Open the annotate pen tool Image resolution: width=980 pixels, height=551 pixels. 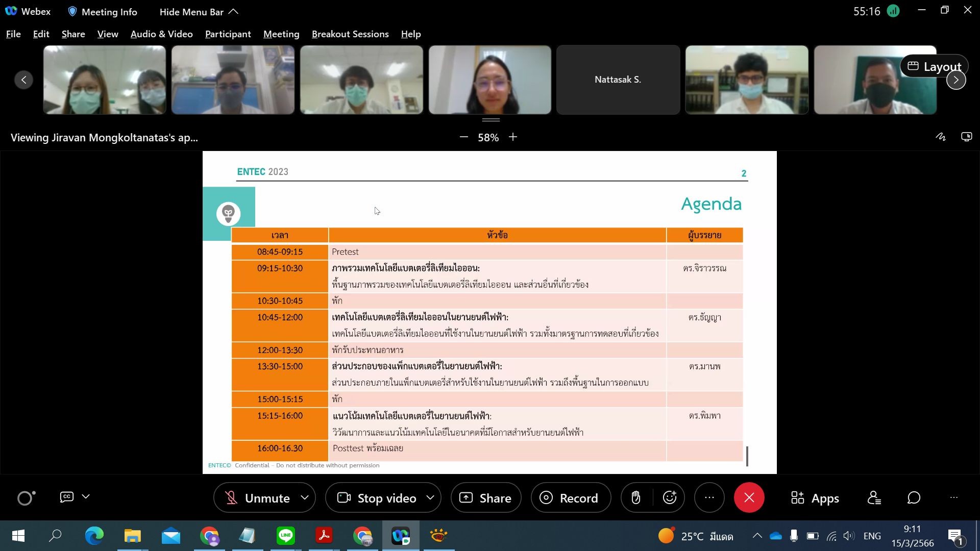(941, 137)
